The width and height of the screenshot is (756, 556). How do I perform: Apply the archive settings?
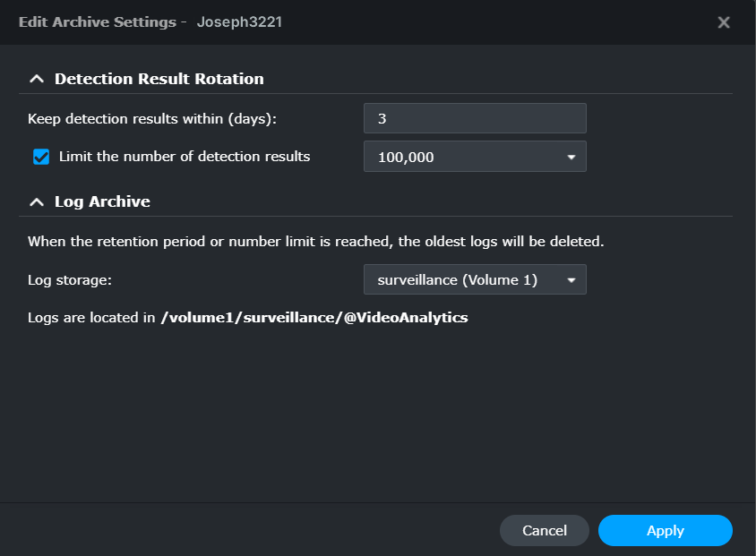pos(665,531)
